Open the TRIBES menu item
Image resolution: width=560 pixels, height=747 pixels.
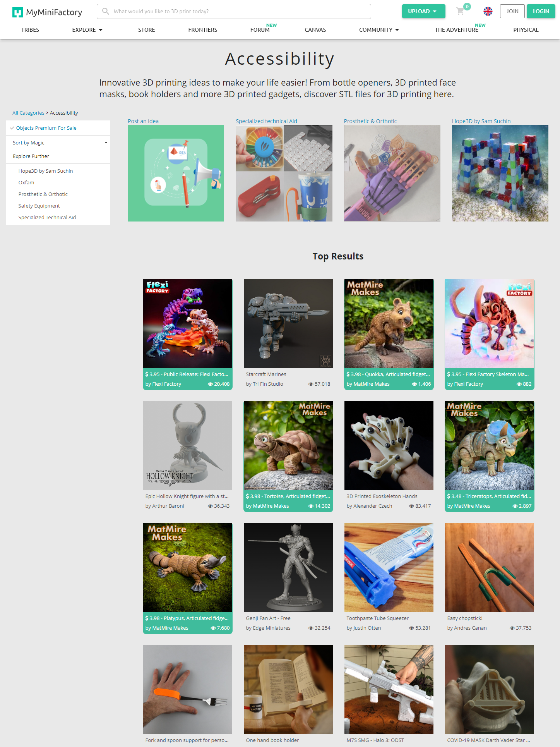(30, 30)
